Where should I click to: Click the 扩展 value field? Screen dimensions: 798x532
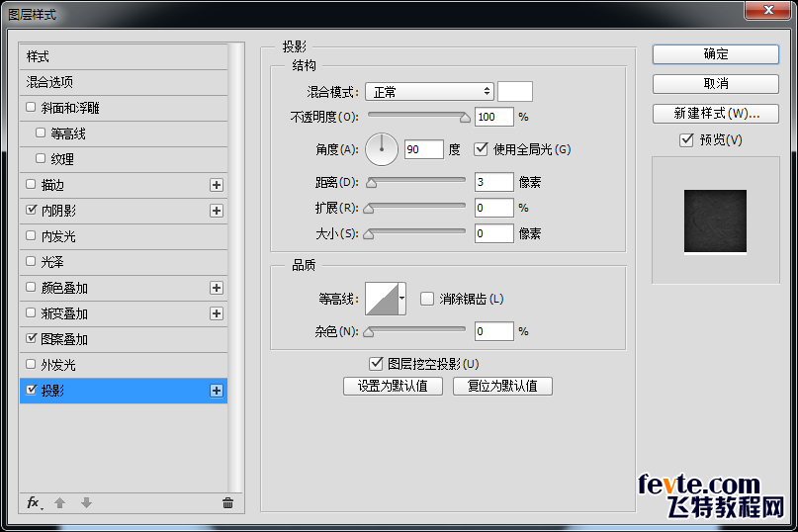[493, 208]
